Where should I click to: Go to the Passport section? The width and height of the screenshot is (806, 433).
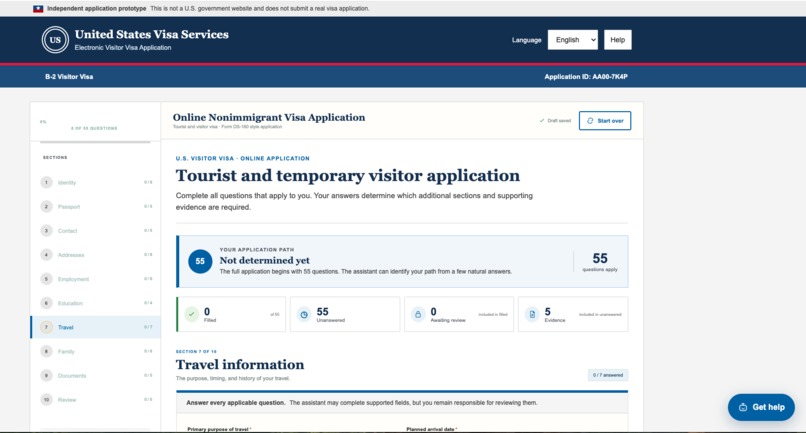pos(96,207)
